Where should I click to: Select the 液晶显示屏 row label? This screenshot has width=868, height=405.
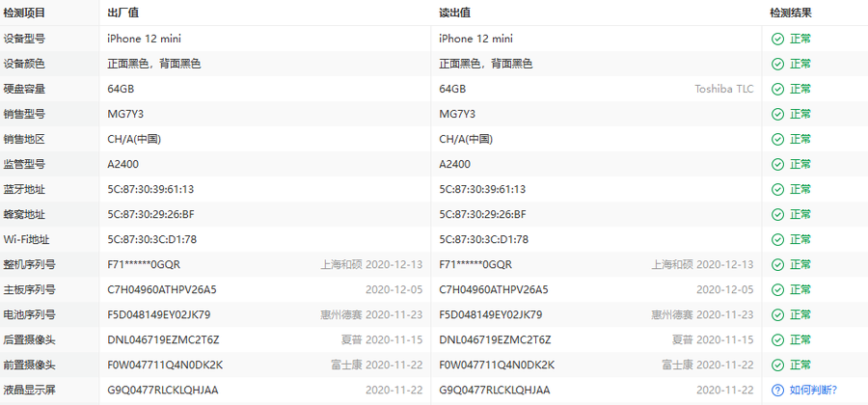tap(29, 391)
